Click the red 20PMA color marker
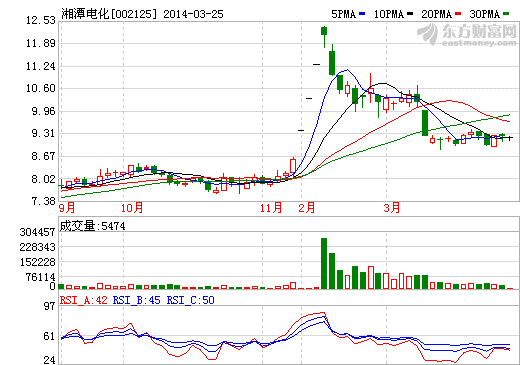Screen dimensions: 520x365 [458, 14]
